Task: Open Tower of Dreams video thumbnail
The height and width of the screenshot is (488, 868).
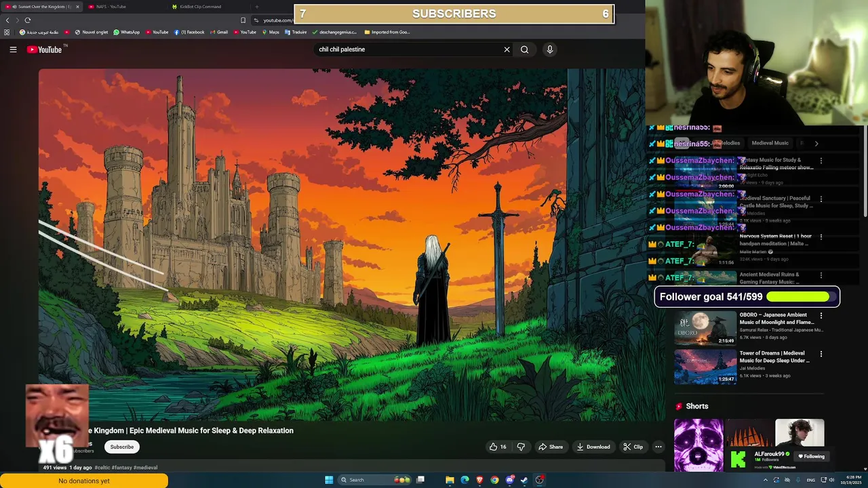Action: tap(705, 366)
